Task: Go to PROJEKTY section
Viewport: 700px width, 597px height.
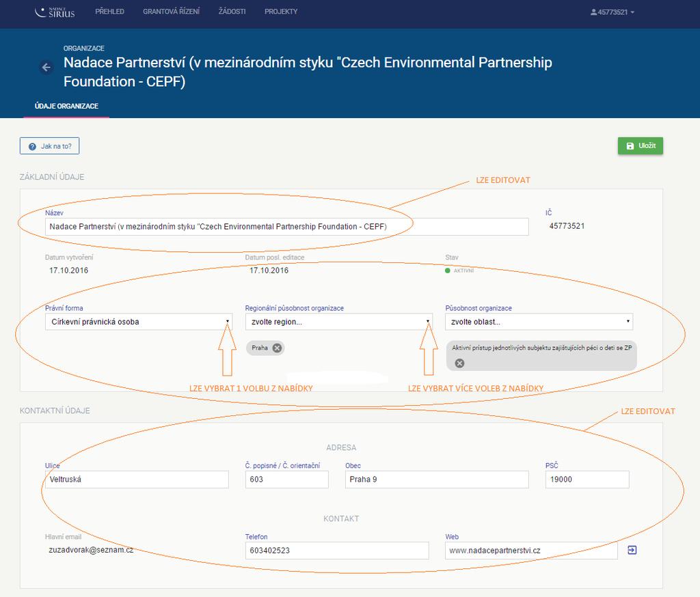Action: click(281, 12)
